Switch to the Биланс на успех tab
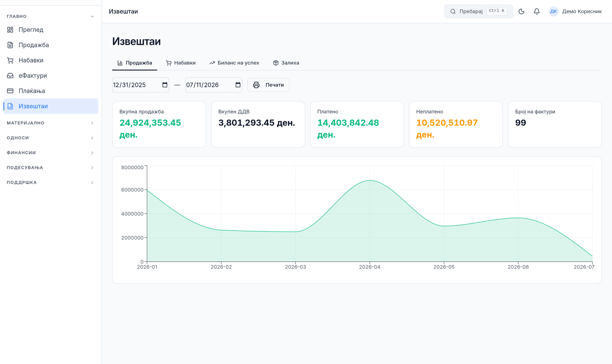This screenshot has width=612, height=364. click(x=234, y=63)
